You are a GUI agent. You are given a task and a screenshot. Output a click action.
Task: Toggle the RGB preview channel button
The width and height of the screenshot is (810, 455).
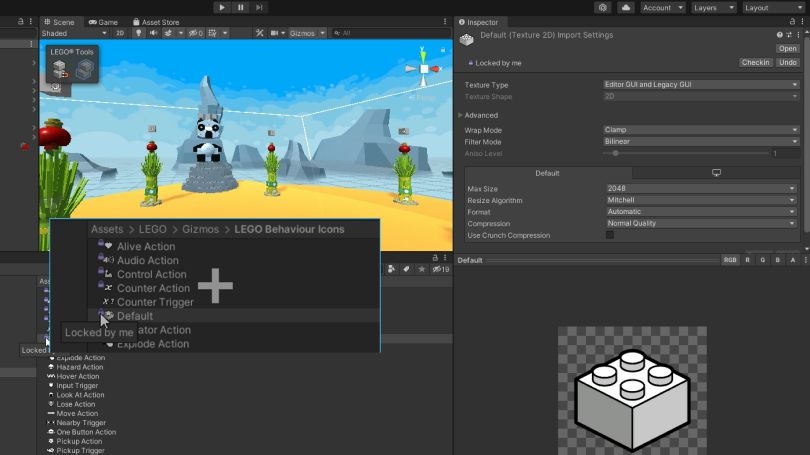[x=730, y=260]
